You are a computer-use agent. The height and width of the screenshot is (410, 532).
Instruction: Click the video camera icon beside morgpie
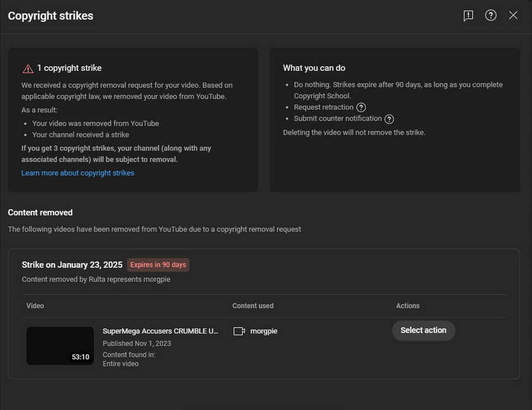(239, 331)
